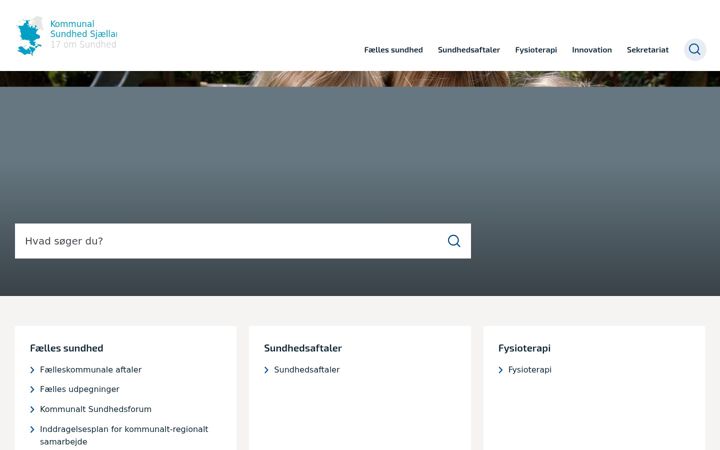720x450 pixels.
Task: Open Inddragelsesplan for kommunalt-regionalt samarbejde link
Action: click(124, 435)
